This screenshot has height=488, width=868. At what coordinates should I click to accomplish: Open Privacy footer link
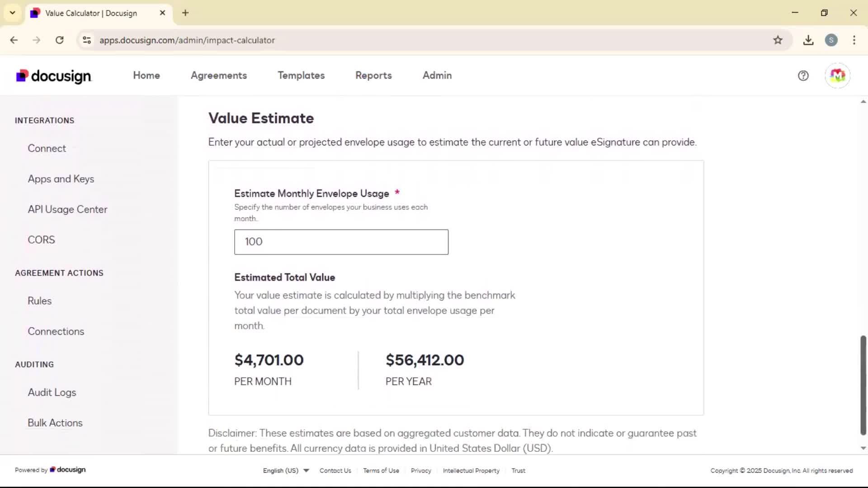[x=421, y=470]
